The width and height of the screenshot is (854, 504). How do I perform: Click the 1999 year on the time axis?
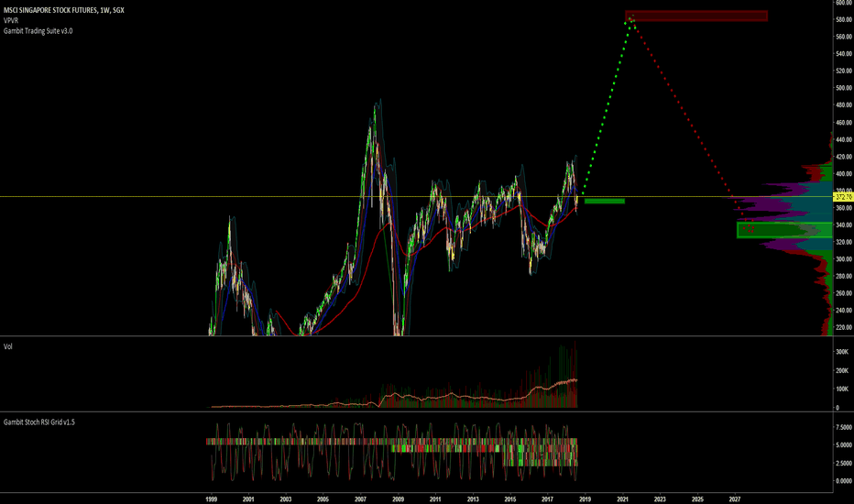[x=212, y=499]
